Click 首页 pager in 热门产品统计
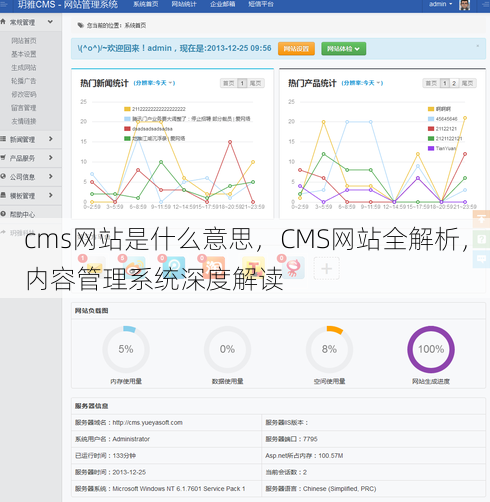490x502 pixels. coord(431,83)
